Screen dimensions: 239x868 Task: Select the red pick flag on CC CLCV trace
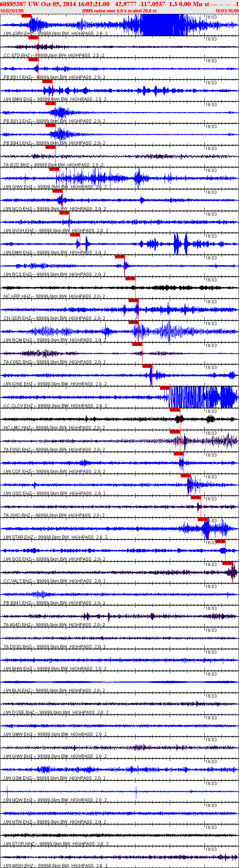pyautogui.click(x=165, y=388)
